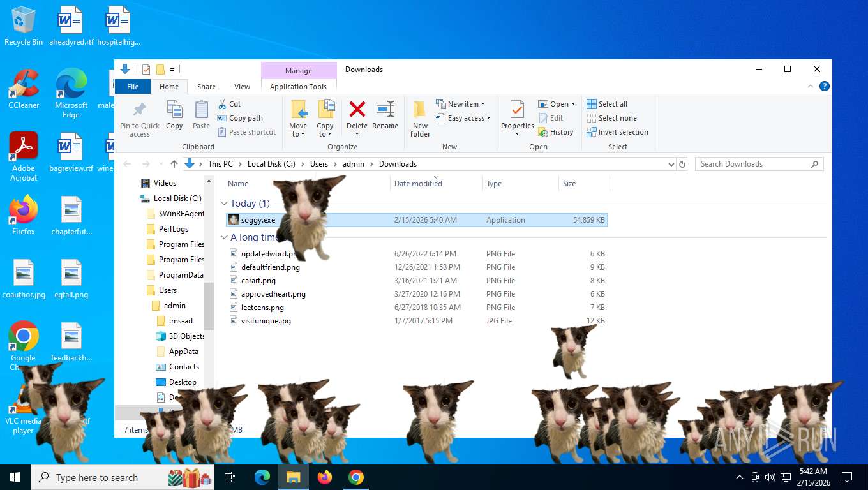
Task: Click Edit in Open group
Action: pos(551,118)
